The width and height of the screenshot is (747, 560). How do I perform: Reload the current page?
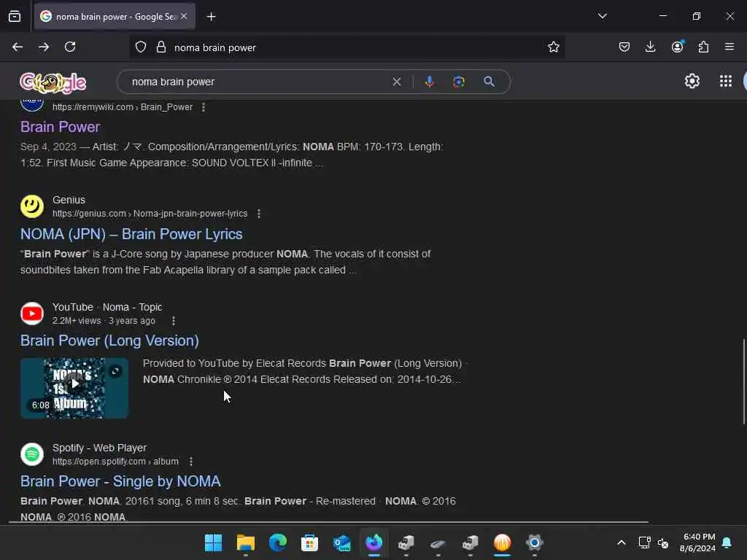click(x=70, y=47)
